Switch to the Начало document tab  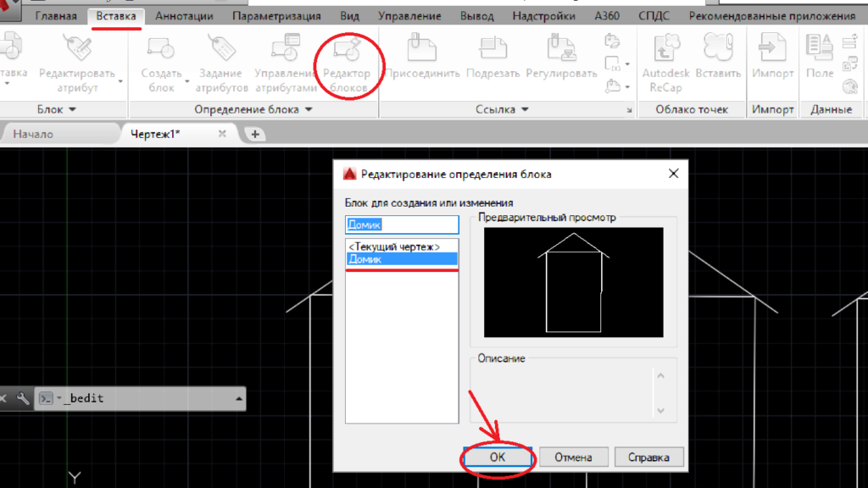33,134
